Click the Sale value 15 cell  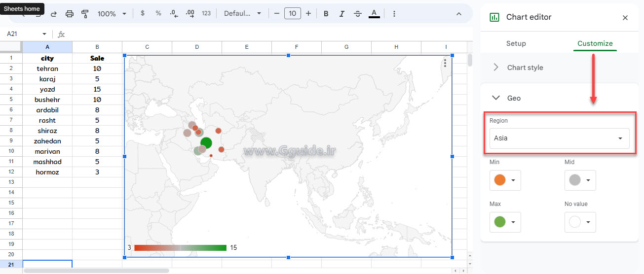coord(97,89)
